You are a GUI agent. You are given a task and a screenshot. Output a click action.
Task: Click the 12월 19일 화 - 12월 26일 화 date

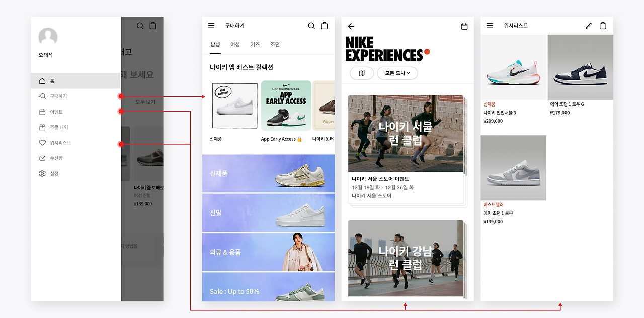382,187
